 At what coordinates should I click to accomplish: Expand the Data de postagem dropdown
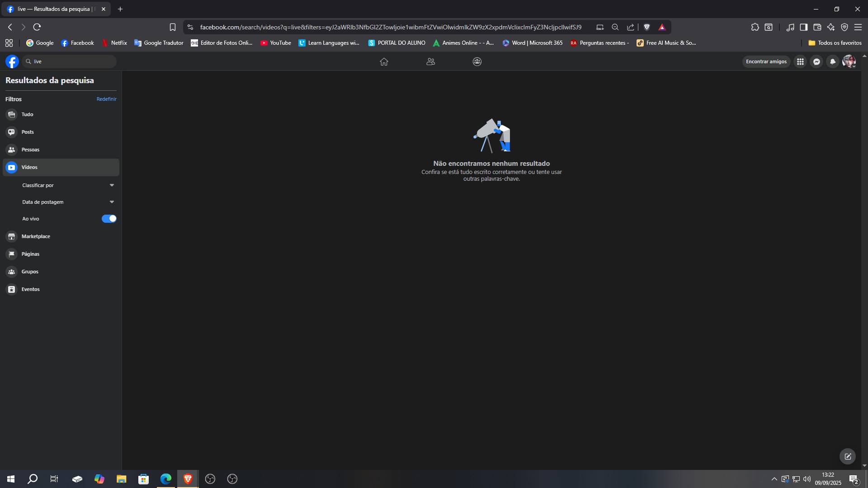[x=68, y=202]
